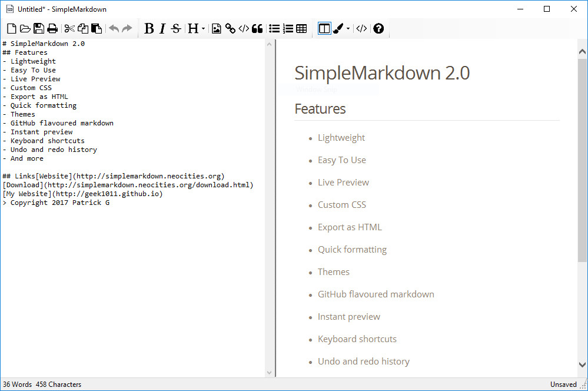Click the '- Instant preview' editor line
588x391 pixels.
click(38, 132)
